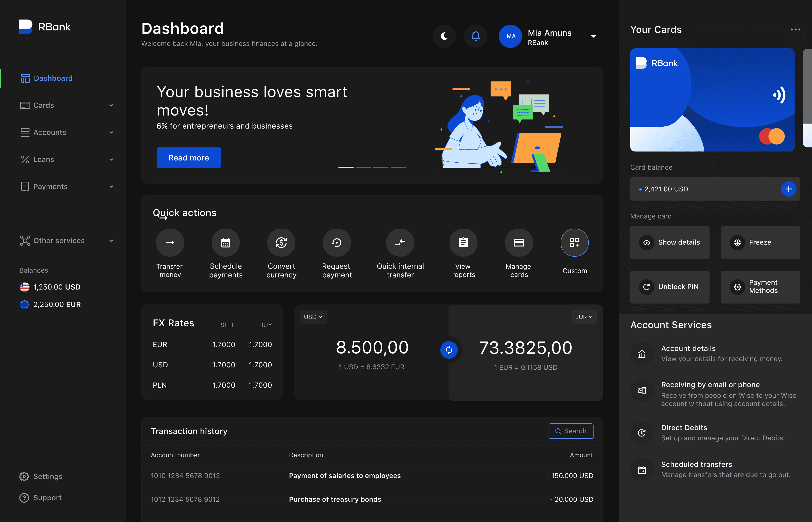Viewport: 812px width, 522px height.
Task: Select the second banner carousel indicator
Action: tap(363, 167)
